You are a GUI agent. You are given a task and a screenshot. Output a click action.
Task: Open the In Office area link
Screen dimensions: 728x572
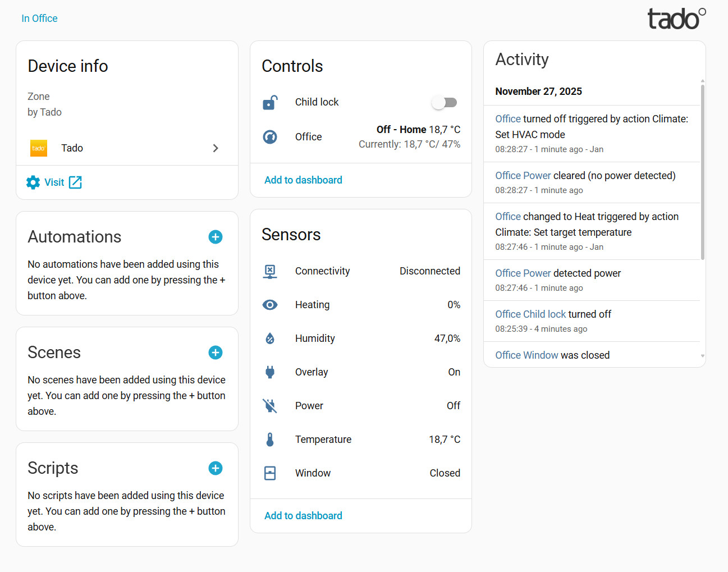[39, 19]
